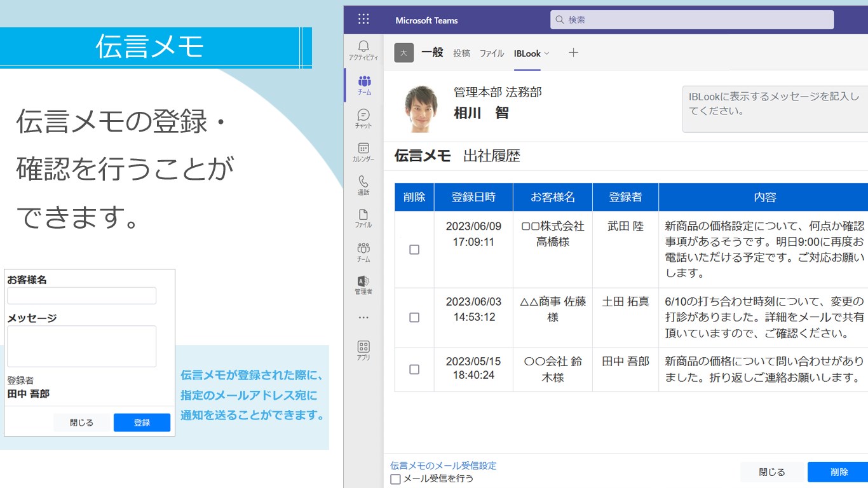The width and height of the screenshot is (868, 488).
Task: Click the blue 削除 button
Action: [x=838, y=472]
